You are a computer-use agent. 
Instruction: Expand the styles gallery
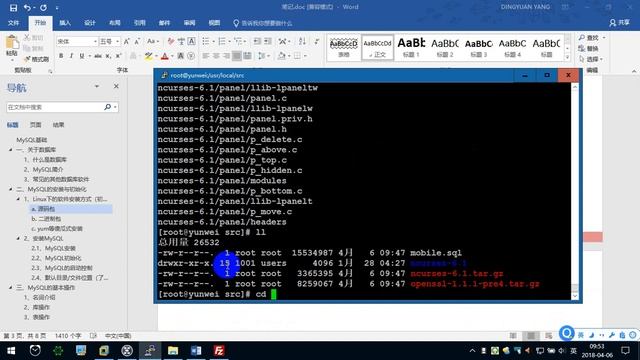(x=567, y=57)
